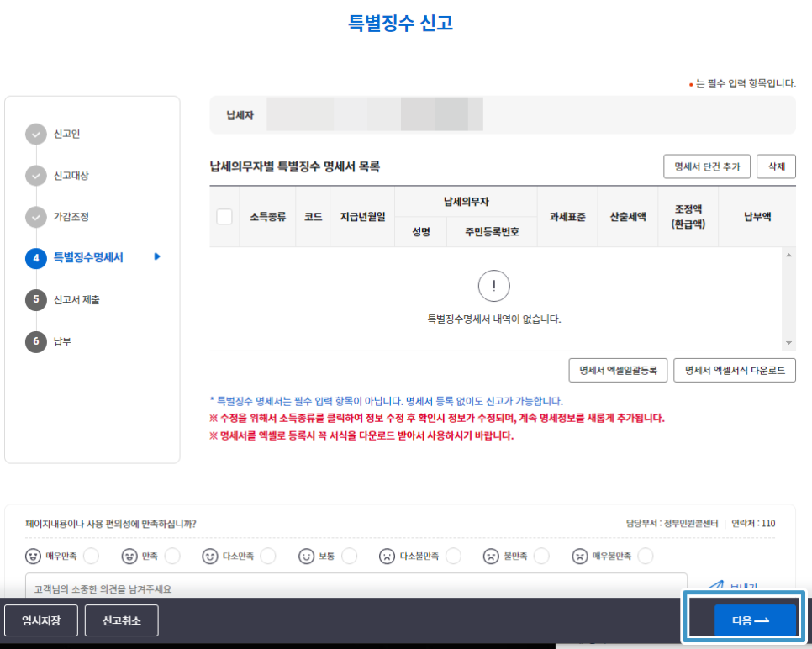Click the table scrollbar up arrow
Screen dimensions: 812x649
tap(788, 255)
